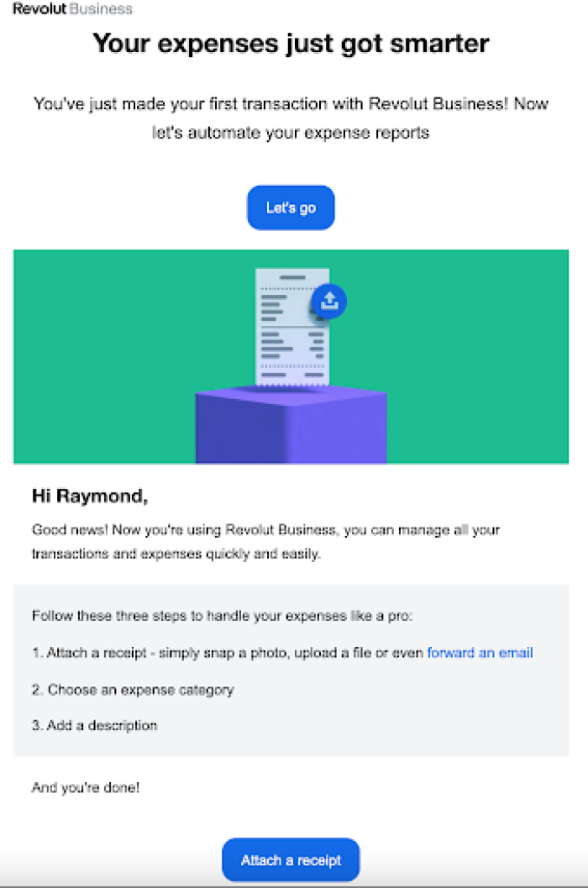Click the "Add a description" step
Image resolution: width=588 pixels, height=888 pixels.
[x=95, y=726]
